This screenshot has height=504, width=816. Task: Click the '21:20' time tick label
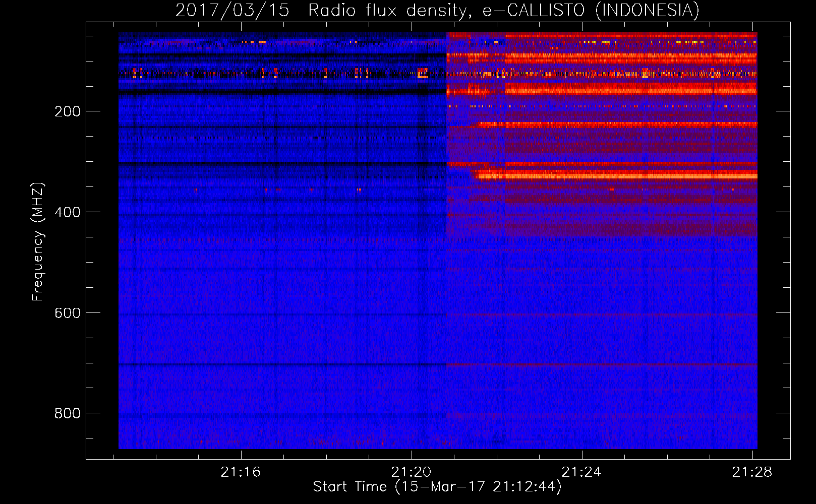[x=412, y=472]
